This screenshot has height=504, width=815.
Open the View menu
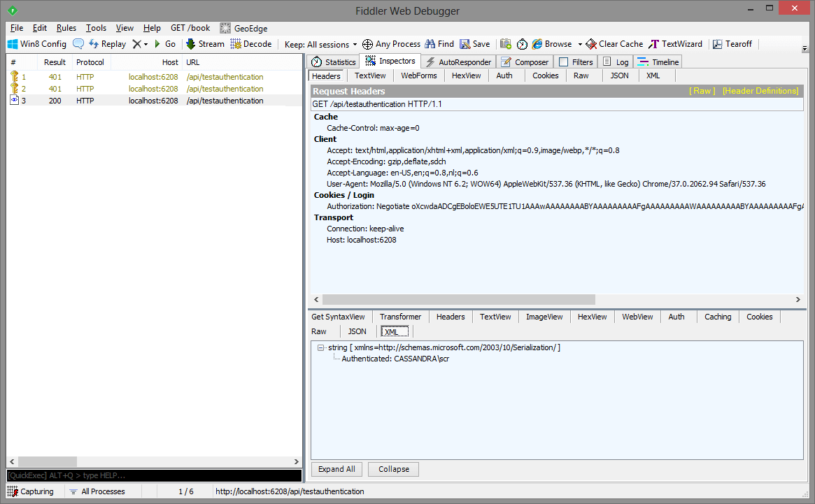coord(125,28)
